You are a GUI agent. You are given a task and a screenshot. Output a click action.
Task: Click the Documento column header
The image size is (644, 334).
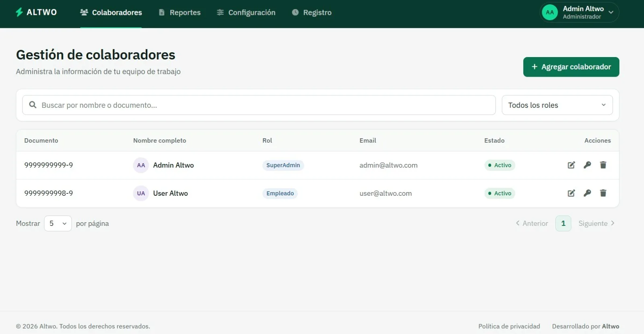41,141
